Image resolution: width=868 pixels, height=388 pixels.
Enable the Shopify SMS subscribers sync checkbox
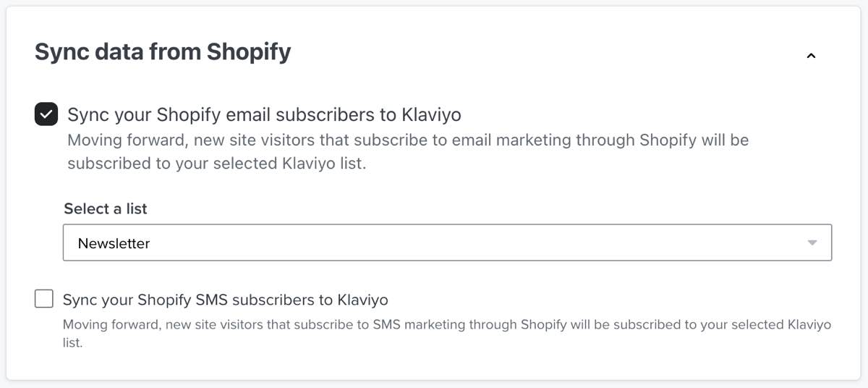44,298
